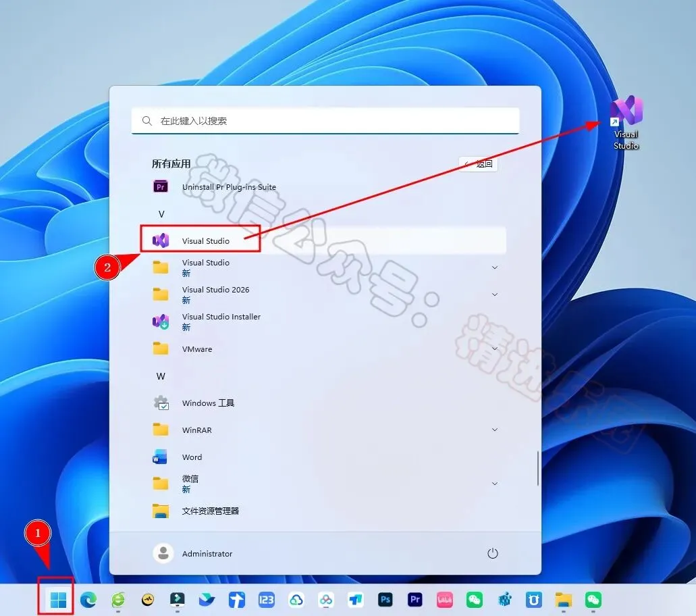Image resolution: width=696 pixels, height=616 pixels.
Task: Open Visual Studio Installer entry
Action: pos(324,322)
